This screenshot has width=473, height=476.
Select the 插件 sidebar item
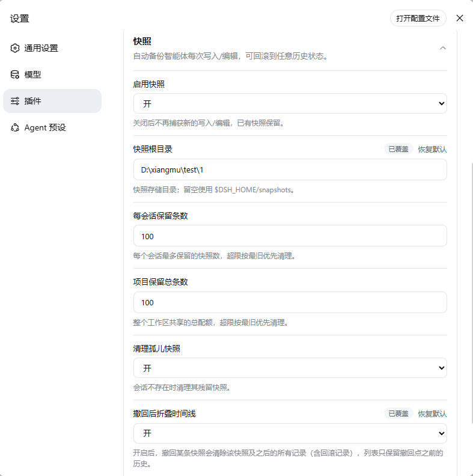(x=52, y=101)
